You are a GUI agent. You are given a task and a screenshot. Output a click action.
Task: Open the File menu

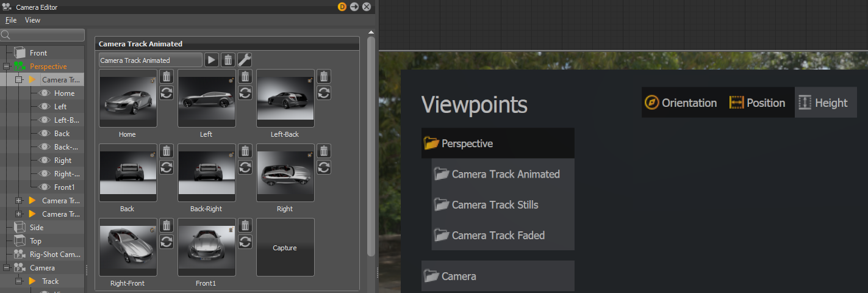pyautogui.click(x=11, y=20)
